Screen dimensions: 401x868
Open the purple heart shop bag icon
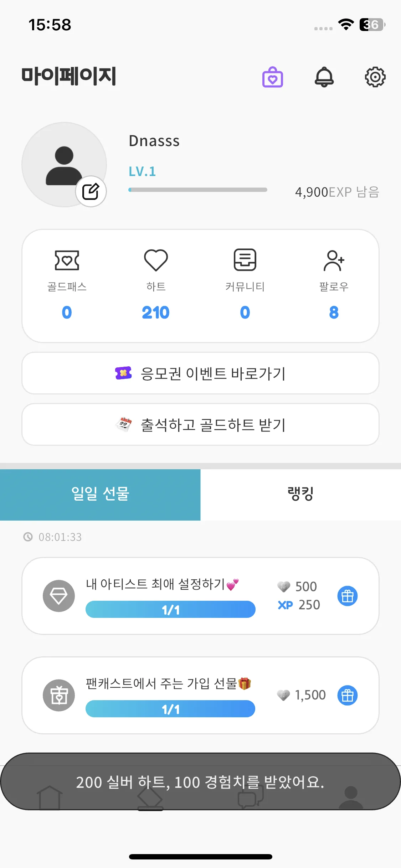coord(273,77)
